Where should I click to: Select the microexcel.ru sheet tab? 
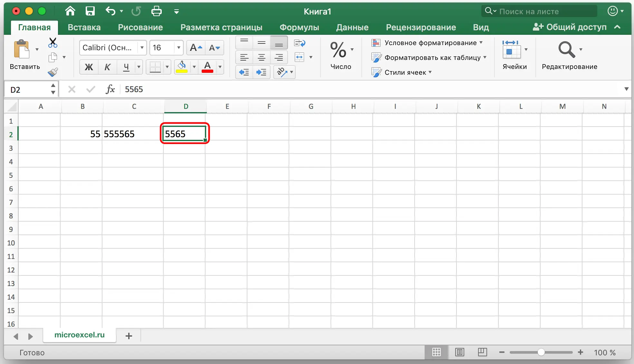pyautogui.click(x=80, y=335)
